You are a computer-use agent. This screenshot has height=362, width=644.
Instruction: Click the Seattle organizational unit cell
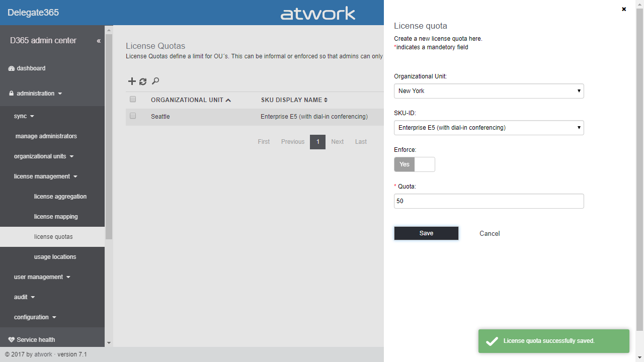[x=160, y=117]
